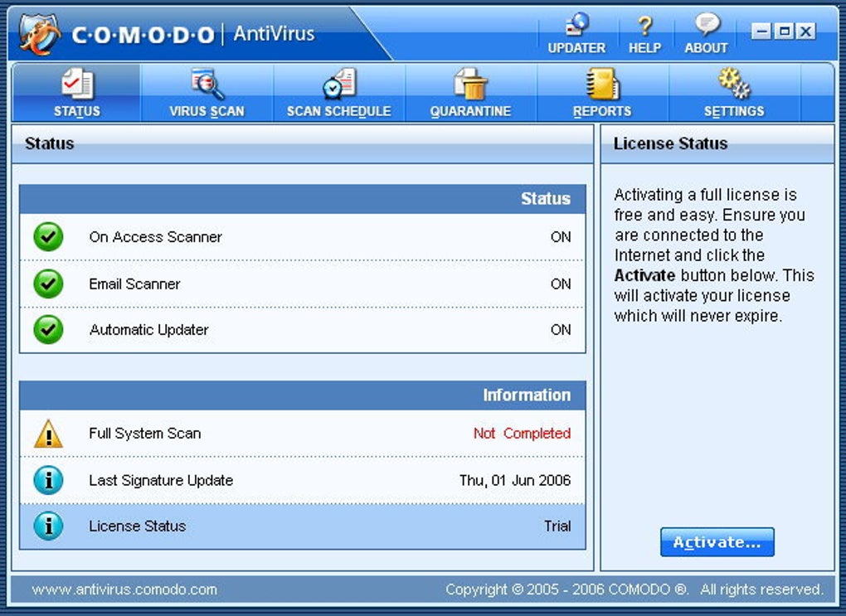
Task: Maximize the Comodo AntiVirus window
Action: tap(784, 32)
